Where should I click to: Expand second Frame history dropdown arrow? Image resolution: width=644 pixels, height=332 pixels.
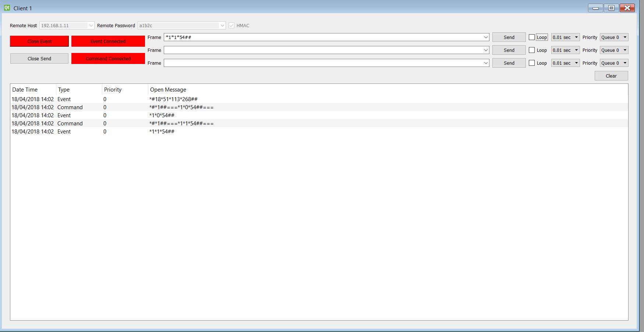(x=486, y=50)
